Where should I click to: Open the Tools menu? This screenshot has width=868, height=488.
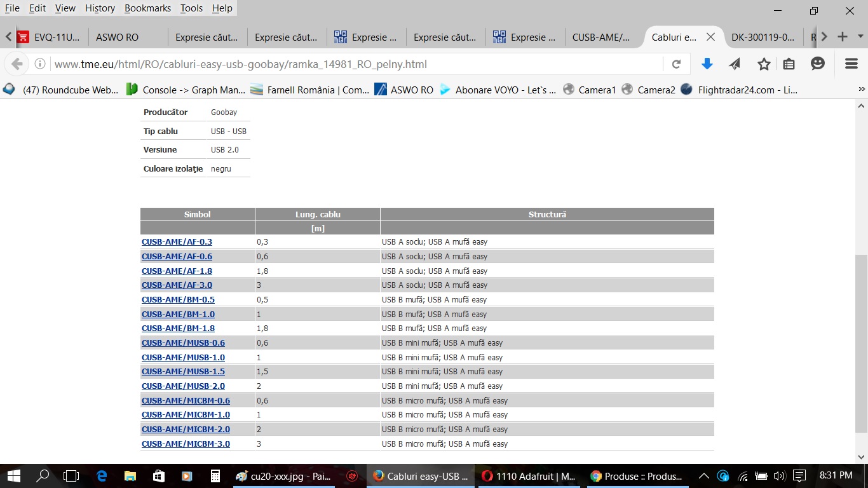pos(191,8)
